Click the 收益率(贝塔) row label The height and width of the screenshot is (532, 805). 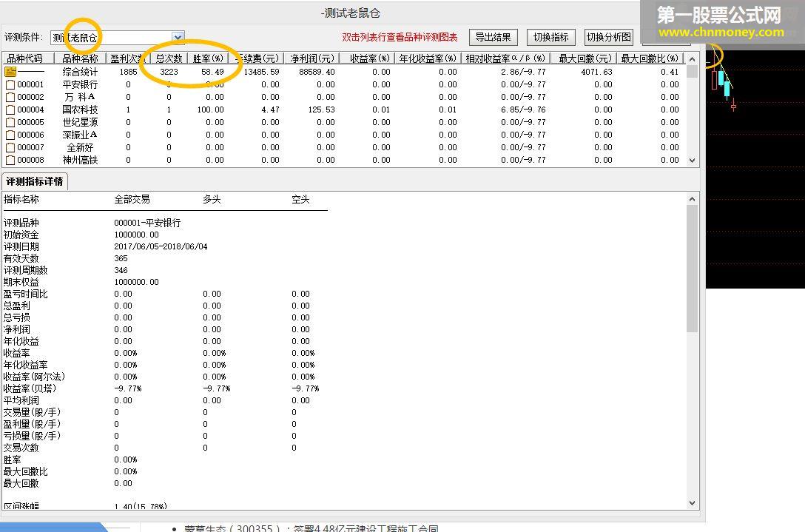30,388
